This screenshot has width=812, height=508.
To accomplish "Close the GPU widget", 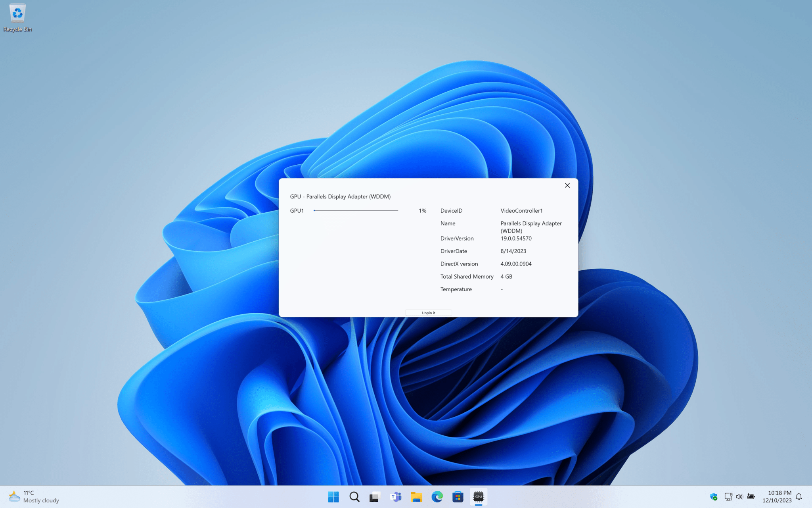I will point(567,185).
